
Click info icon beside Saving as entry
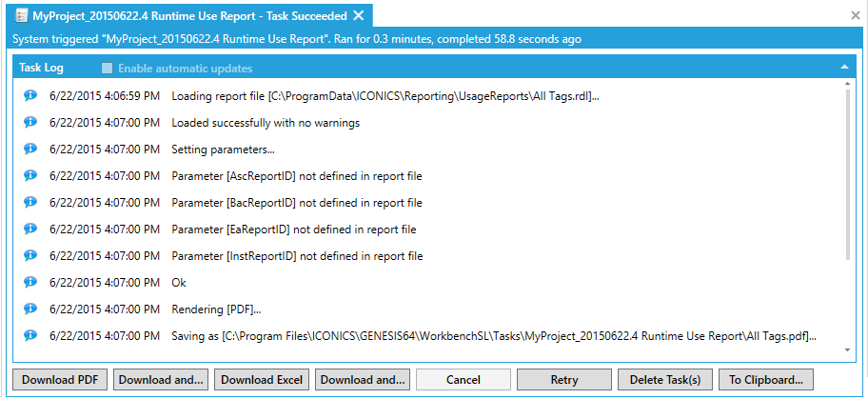[30, 335]
